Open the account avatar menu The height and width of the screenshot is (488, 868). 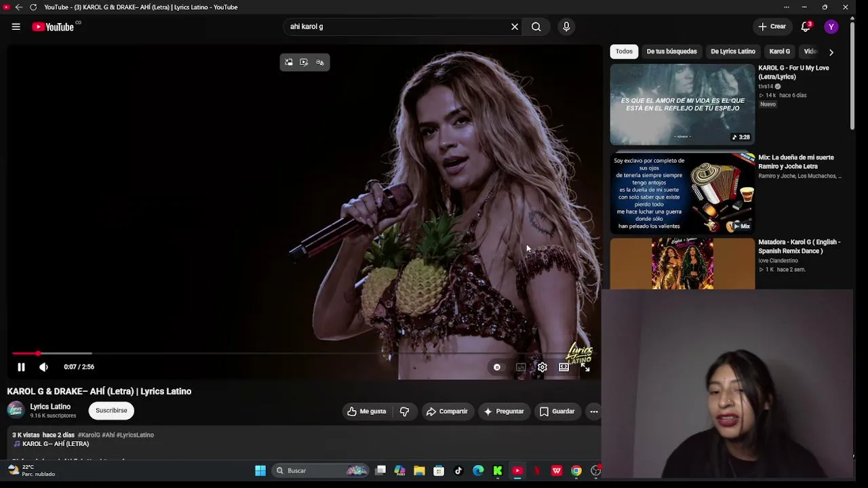tap(831, 26)
